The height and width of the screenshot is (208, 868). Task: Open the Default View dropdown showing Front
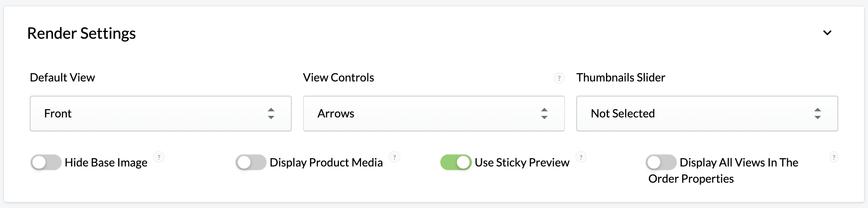click(x=161, y=113)
